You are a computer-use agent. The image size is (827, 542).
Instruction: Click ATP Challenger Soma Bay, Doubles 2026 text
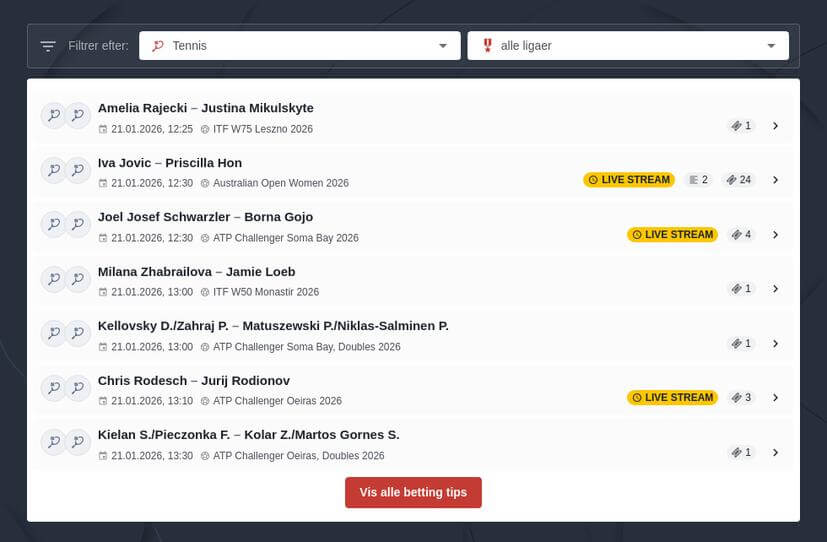306,347
